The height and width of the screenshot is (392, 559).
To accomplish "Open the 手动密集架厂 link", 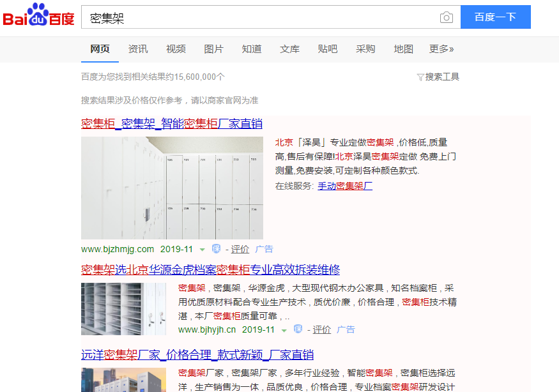I will pyautogui.click(x=345, y=186).
